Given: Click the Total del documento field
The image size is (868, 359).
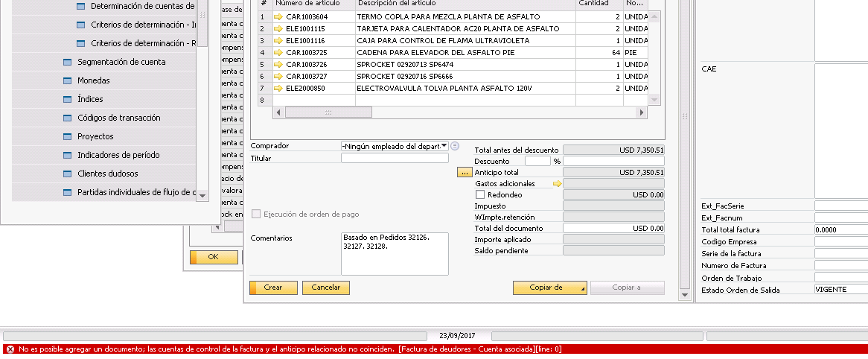Looking at the screenshot, I should [613, 228].
